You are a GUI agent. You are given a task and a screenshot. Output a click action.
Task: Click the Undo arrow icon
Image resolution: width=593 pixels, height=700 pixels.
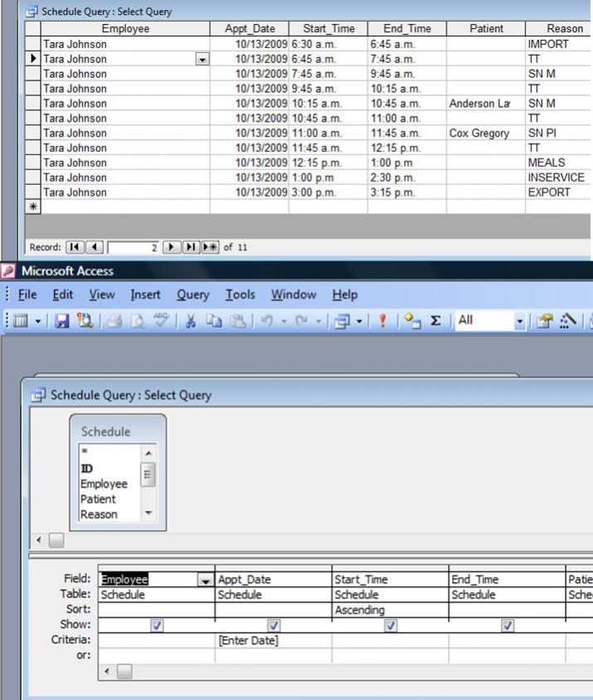pos(267,321)
